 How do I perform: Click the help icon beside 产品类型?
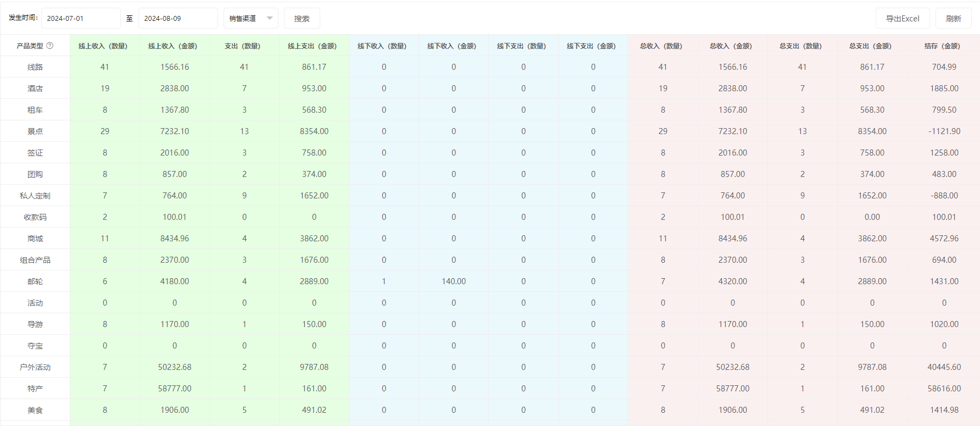[x=50, y=46]
